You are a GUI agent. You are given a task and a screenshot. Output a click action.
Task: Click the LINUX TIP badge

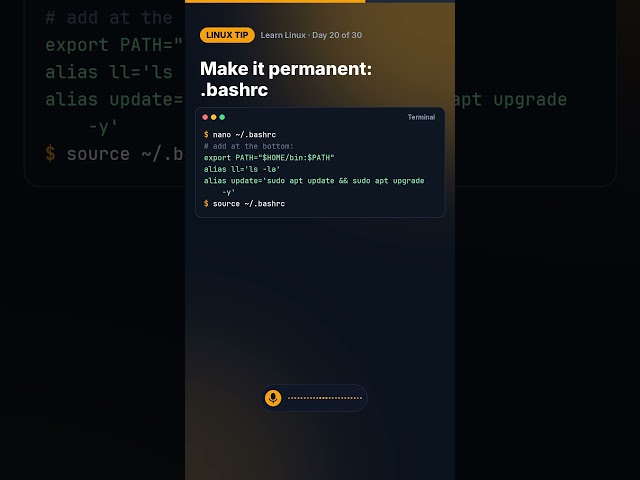click(227, 35)
